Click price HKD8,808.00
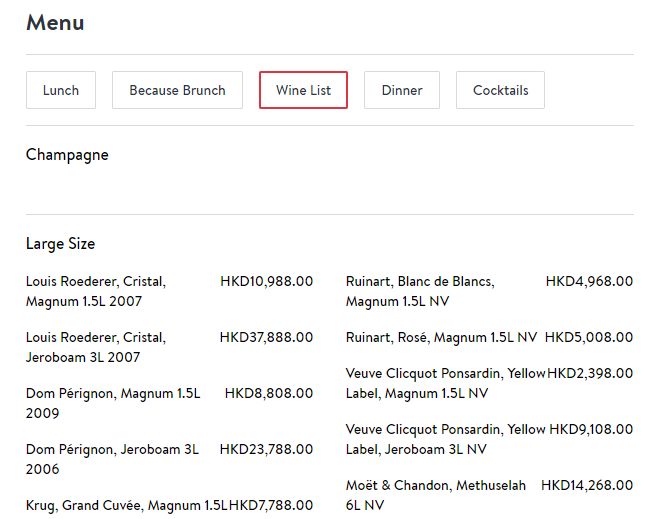Image resolution: width=646 pixels, height=519 pixels. coord(269,393)
